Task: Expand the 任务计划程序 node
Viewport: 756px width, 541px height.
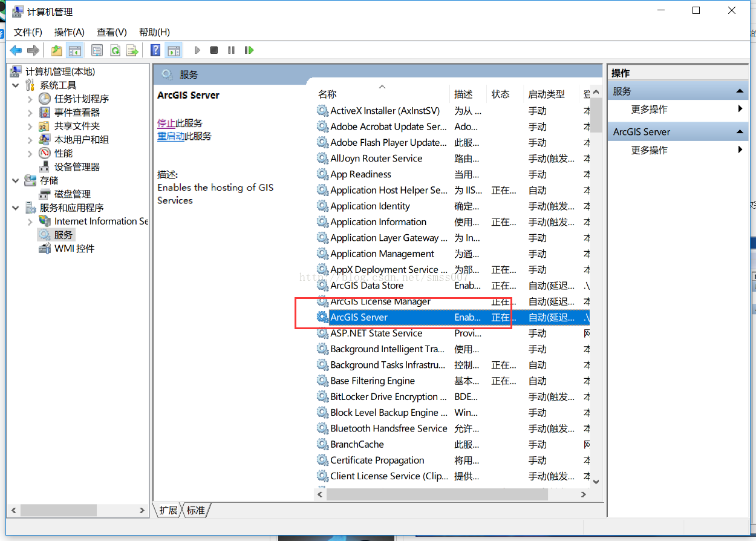Action: pos(30,99)
